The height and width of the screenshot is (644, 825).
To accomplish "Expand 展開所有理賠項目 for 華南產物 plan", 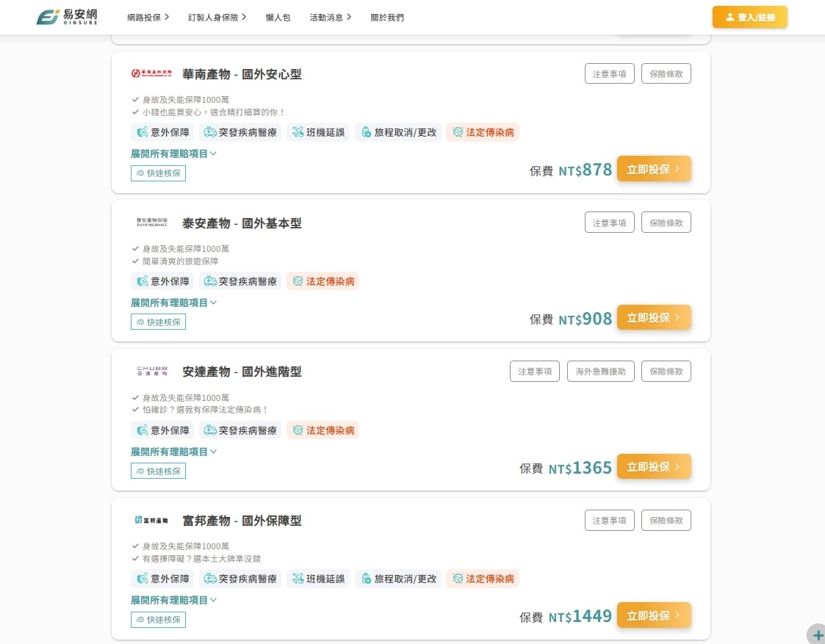I will tap(173, 153).
